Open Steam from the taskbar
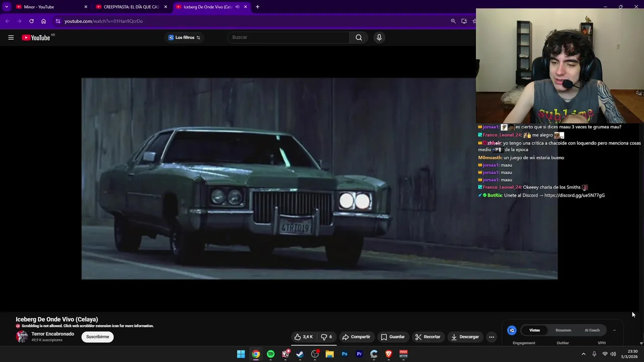 coord(300,354)
